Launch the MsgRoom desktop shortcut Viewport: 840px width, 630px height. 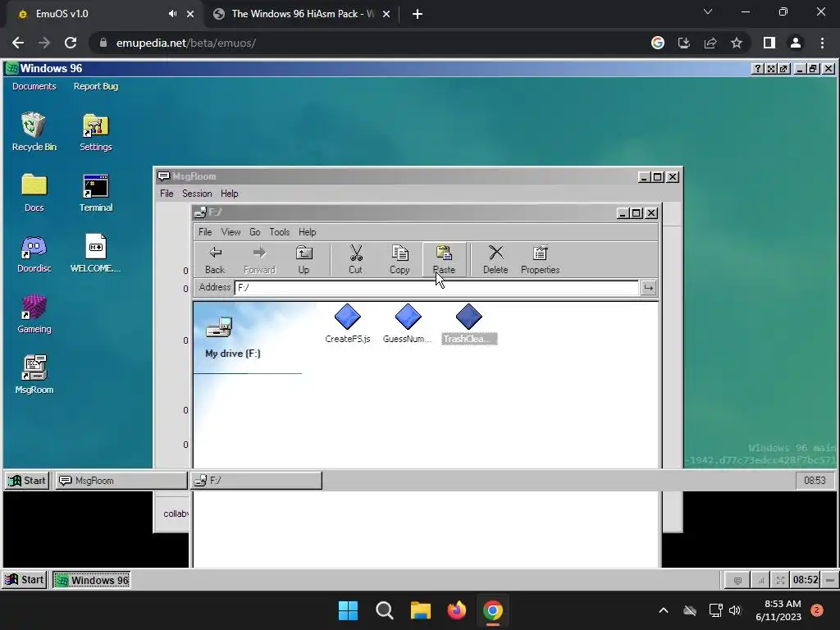[34, 374]
